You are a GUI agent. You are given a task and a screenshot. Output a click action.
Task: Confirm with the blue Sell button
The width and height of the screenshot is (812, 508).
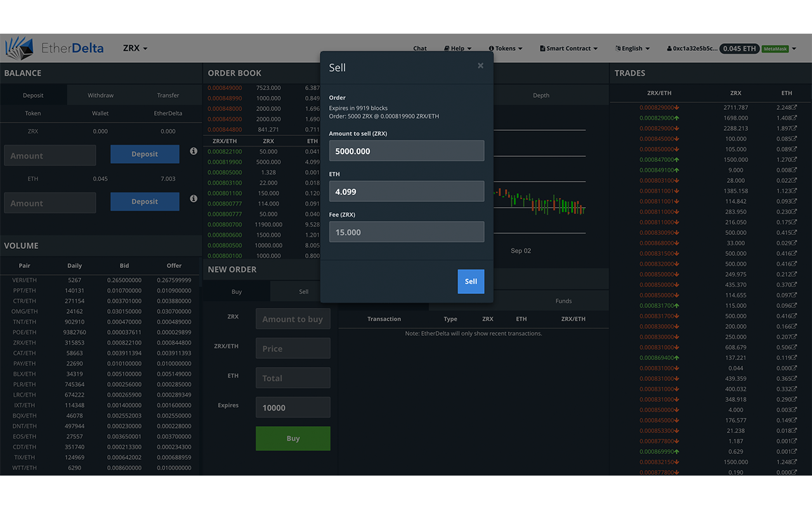click(471, 281)
